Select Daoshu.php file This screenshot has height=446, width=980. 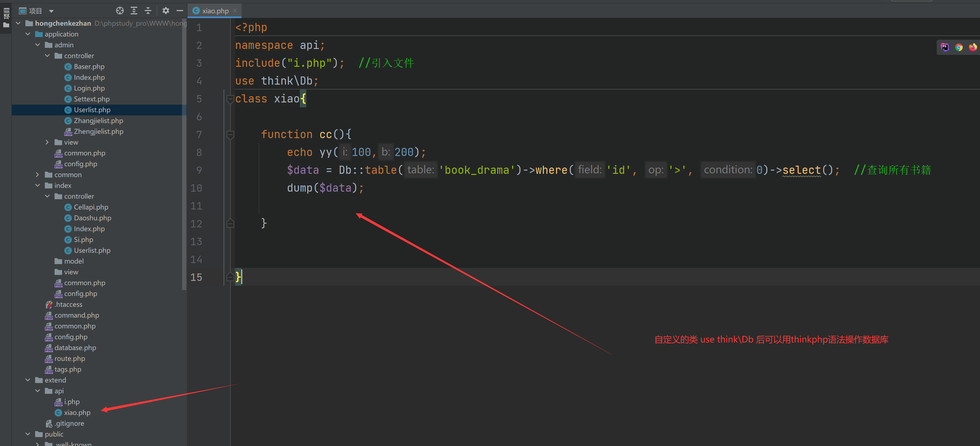[x=92, y=218]
